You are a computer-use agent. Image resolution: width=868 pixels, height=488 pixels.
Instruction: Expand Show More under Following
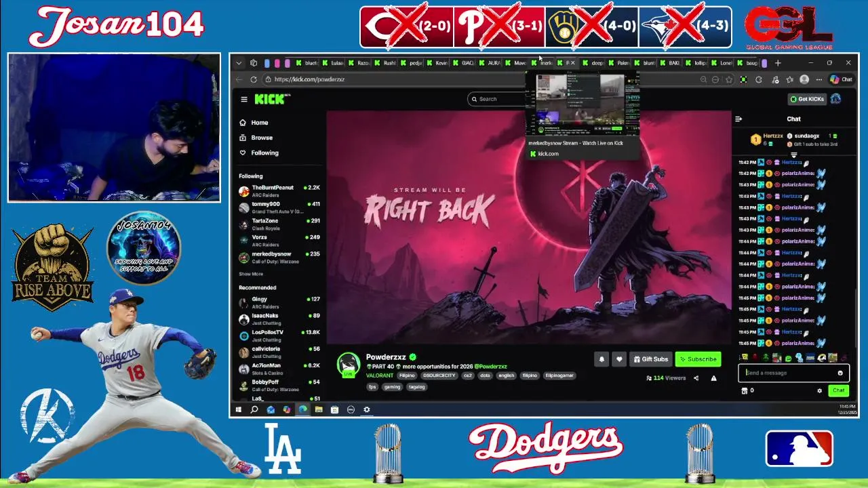click(x=251, y=274)
